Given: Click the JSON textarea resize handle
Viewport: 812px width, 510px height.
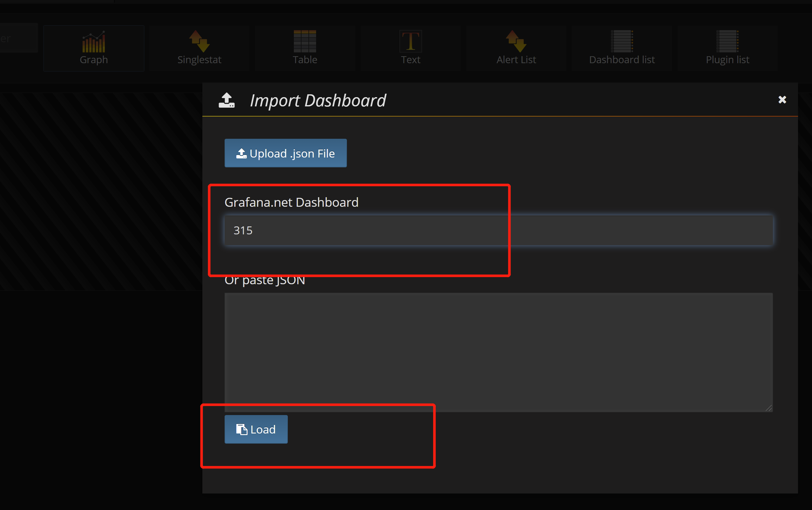Looking at the screenshot, I should click(768, 408).
